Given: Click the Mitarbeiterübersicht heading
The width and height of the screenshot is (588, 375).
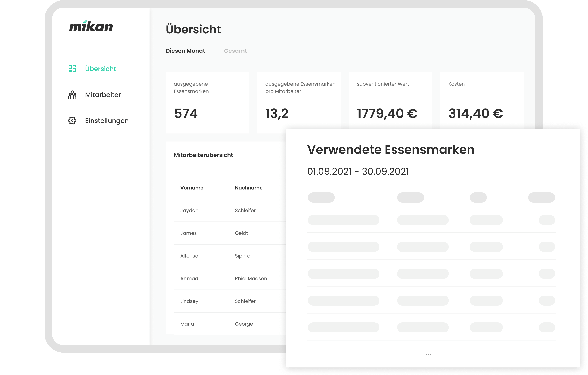Looking at the screenshot, I should pyautogui.click(x=203, y=155).
